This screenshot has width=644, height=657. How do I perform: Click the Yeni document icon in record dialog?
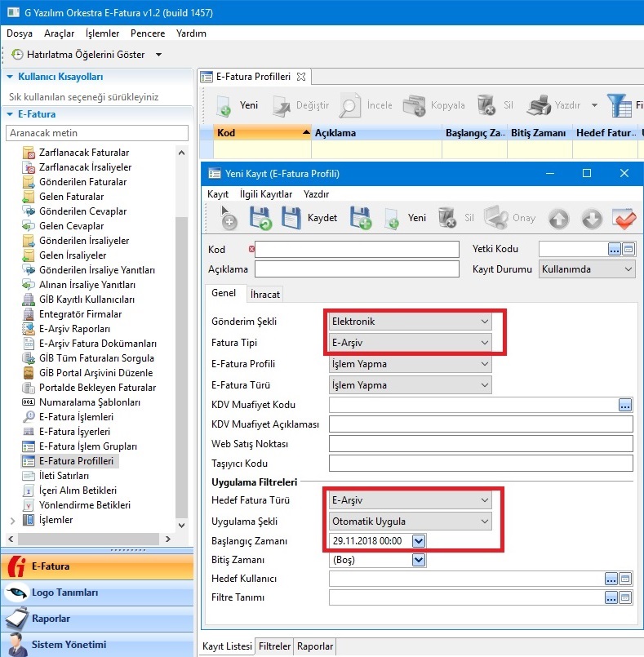click(x=392, y=218)
